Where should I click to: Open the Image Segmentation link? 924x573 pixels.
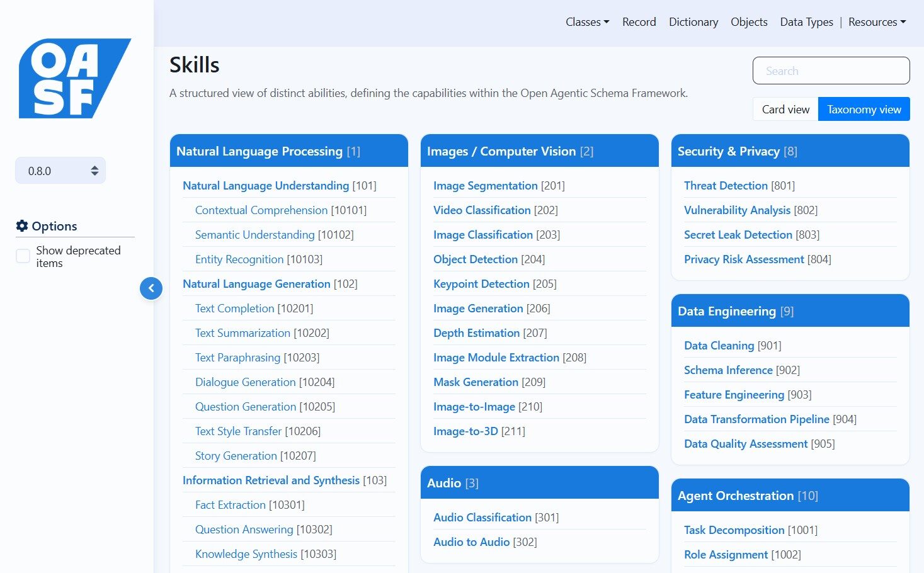point(485,186)
